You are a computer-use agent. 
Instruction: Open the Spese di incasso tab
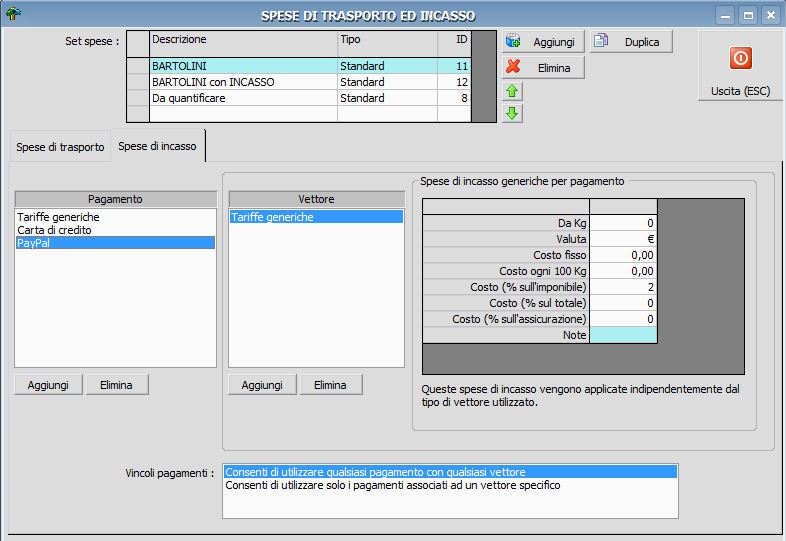click(x=157, y=146)
